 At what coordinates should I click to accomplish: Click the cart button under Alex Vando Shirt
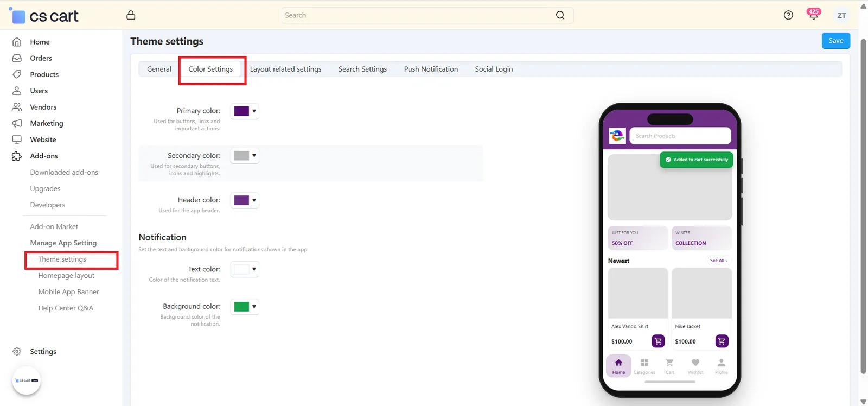click(658, 341)
